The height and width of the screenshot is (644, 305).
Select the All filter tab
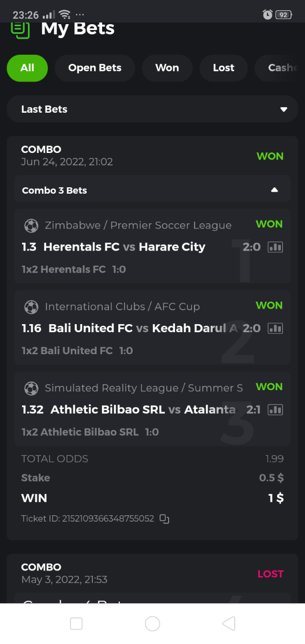27,68
